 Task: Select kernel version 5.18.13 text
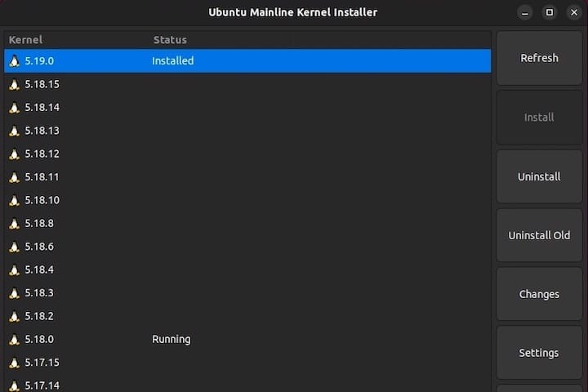pos(42,131)
